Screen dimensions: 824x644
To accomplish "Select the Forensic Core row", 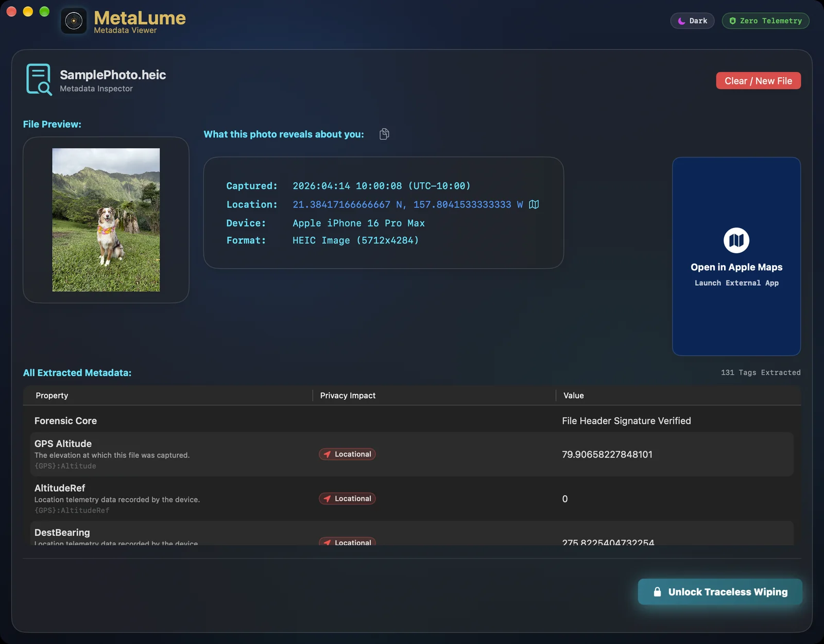I will [411, 421].
